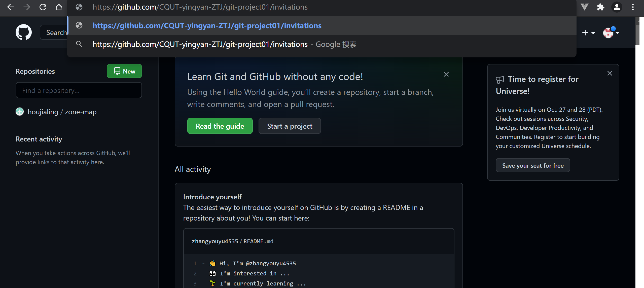Open the GitHub home page via the logo
The image size is (644, 288).
pyautogui.click(x=23, y=32)
